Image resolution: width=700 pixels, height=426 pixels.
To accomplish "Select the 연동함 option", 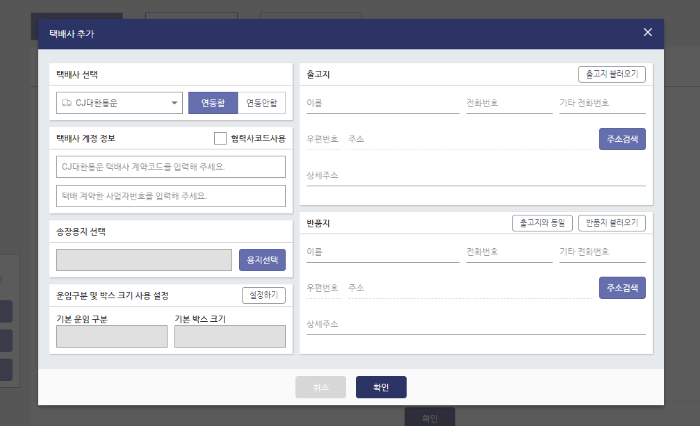I will (212, 102).
